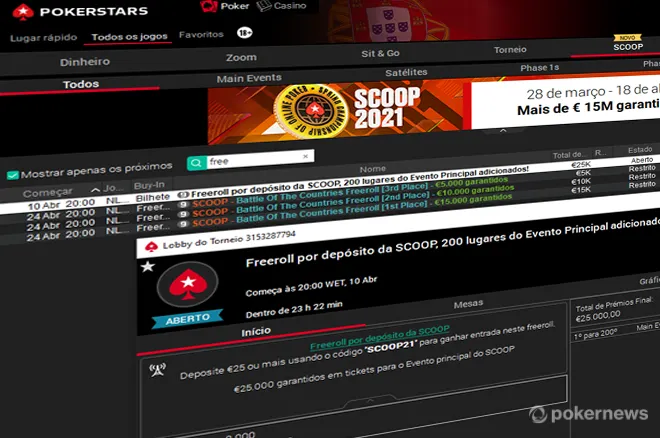Select the Todos os jogos tab
The image size is (660, 438).
tap(129, 37)
